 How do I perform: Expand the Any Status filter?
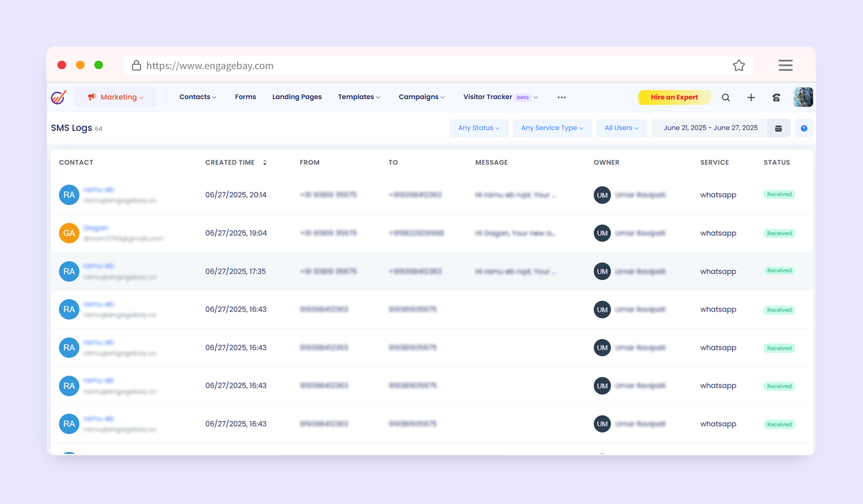479,128
